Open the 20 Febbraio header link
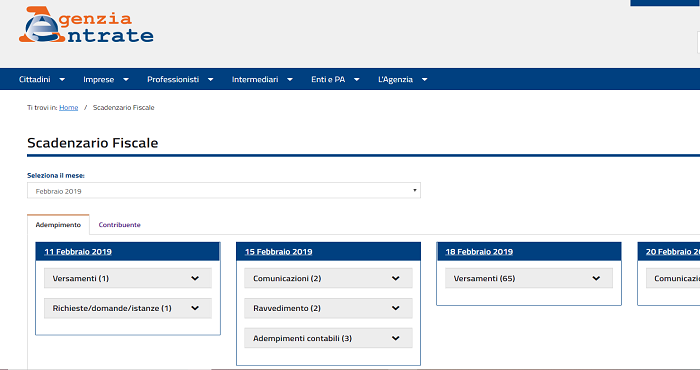 pyautogui.click(x=673, y=252)
